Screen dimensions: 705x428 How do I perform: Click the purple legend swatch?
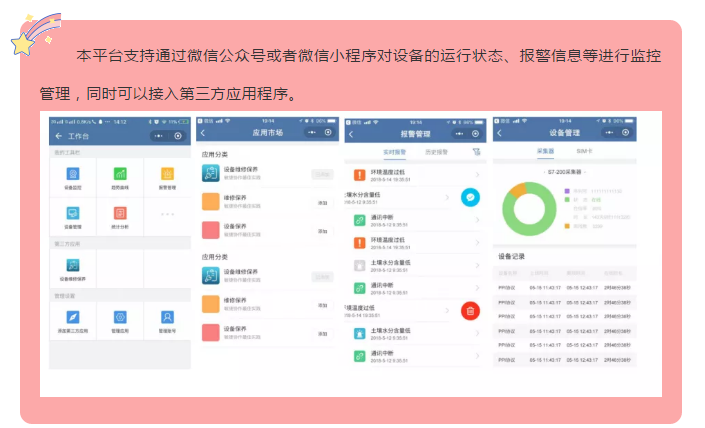pos(567,191)
